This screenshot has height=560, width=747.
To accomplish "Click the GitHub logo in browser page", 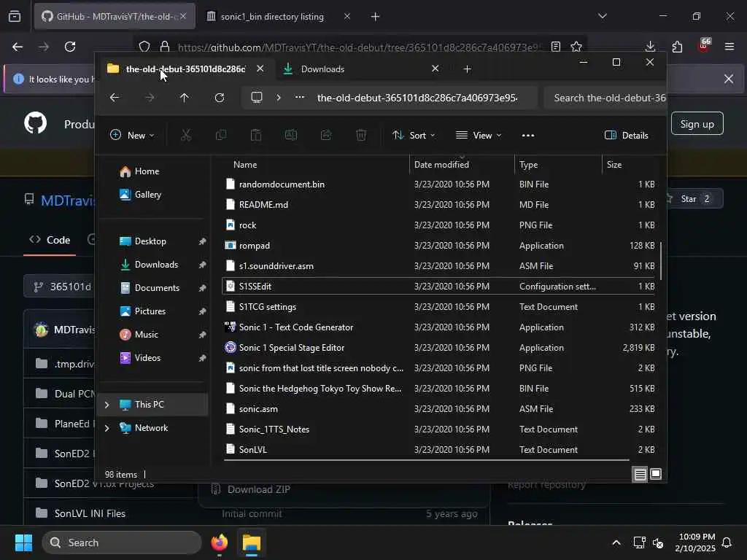I will [x=36, y=123].
